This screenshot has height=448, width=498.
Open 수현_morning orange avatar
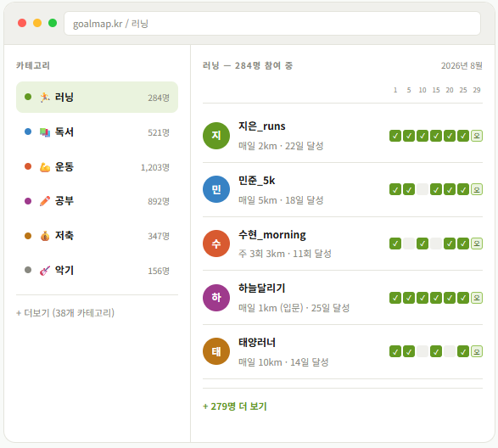[216, 244]
